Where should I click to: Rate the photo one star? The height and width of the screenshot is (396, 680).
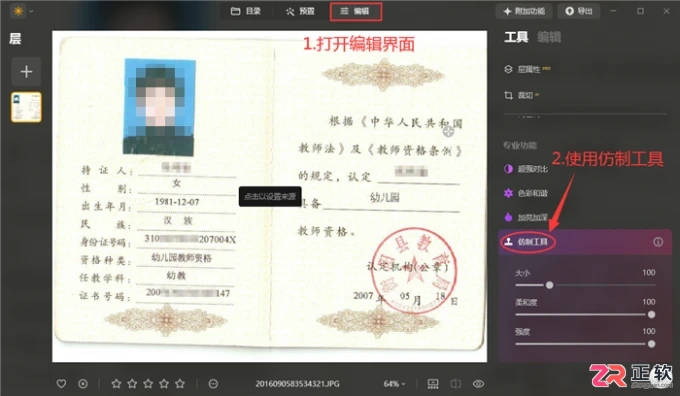(x=116, y=383)
